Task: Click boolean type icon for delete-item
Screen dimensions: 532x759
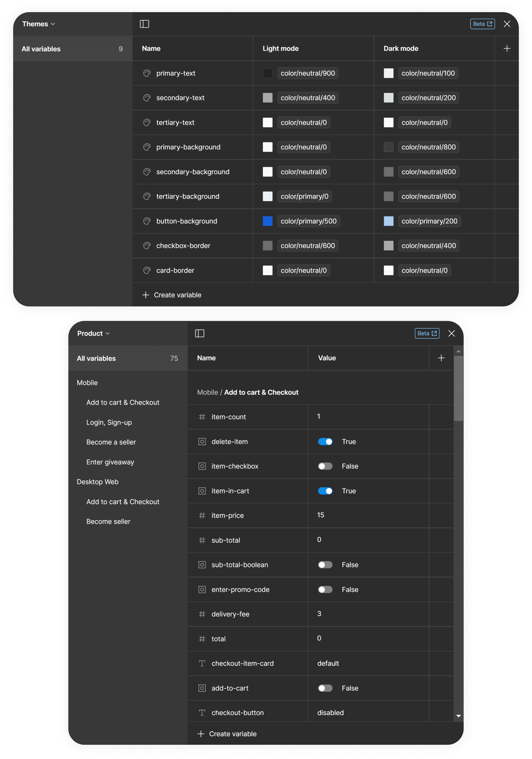Action: pos(202,442)
